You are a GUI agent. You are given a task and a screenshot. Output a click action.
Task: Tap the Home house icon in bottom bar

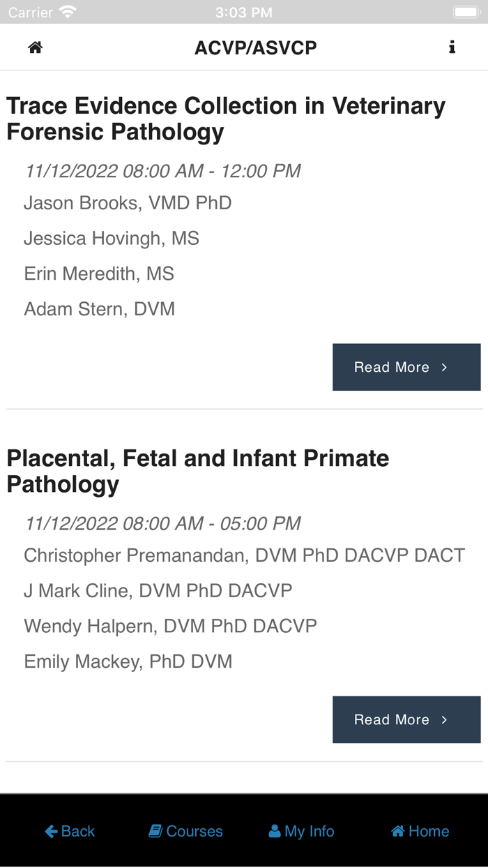click(x=397, y=830)
